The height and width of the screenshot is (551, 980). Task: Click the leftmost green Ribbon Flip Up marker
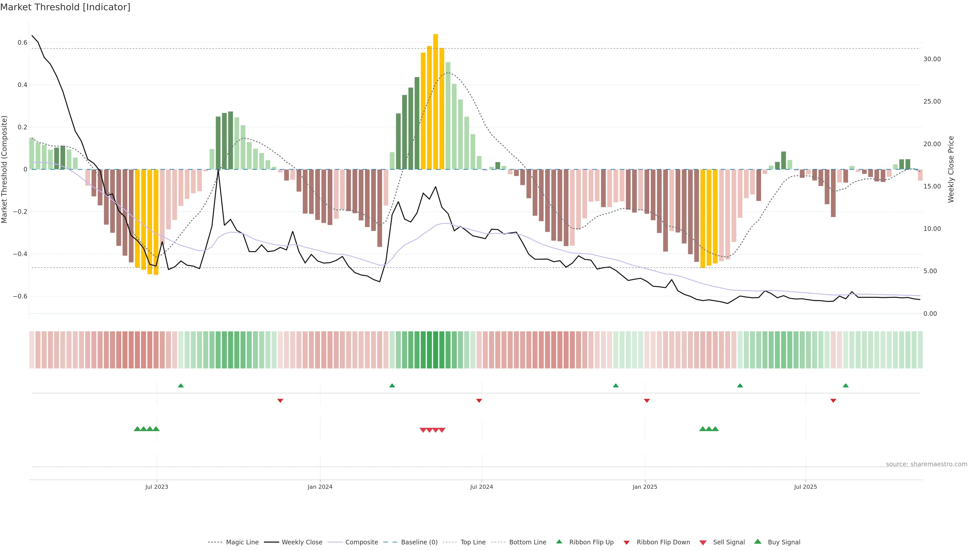(x=181, y=386)
